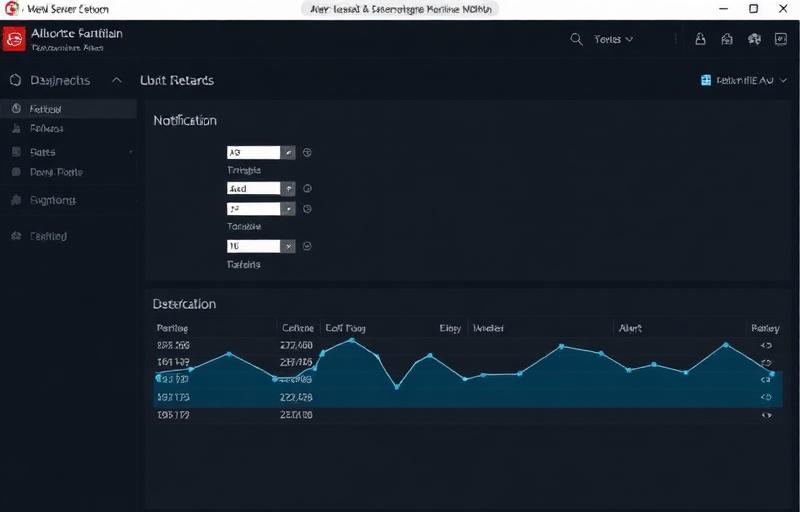Click the home icon in the top-right toolbar
The image size is (800, 512).
(x=727, y=39)
